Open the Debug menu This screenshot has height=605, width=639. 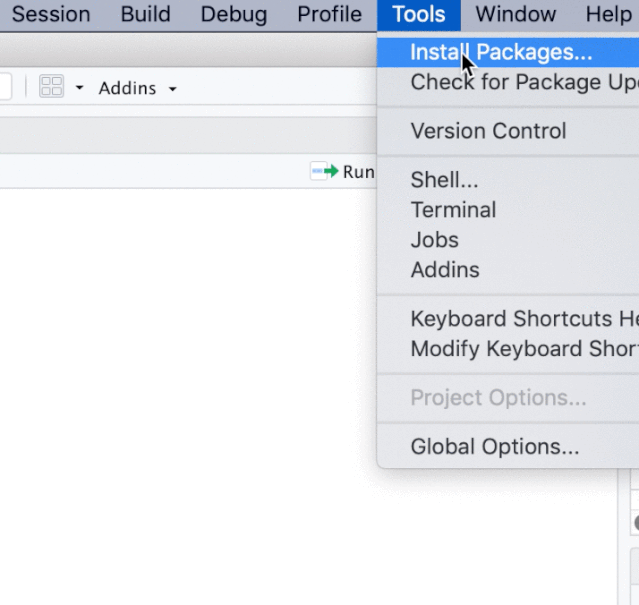click(233, 14)
